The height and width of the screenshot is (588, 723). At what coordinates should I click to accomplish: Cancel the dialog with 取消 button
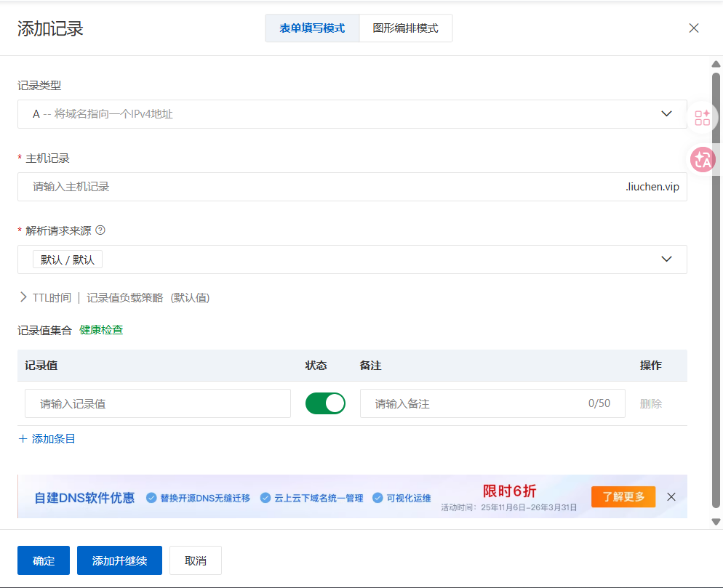[x=195, y=560]
